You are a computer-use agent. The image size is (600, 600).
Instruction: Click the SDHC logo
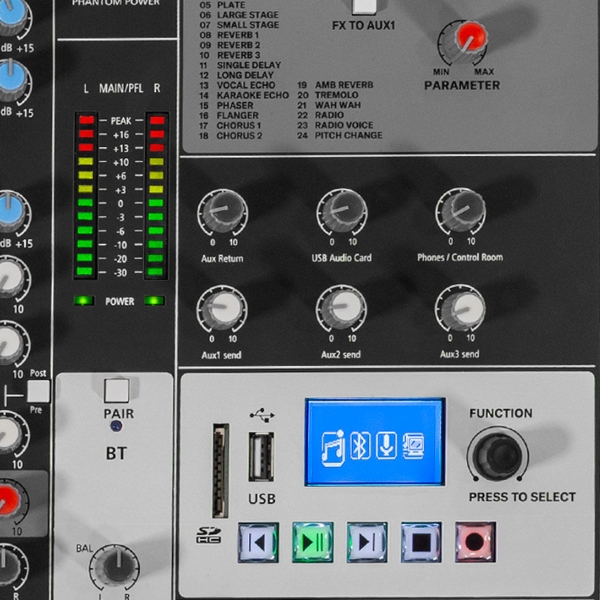point(209,535)
